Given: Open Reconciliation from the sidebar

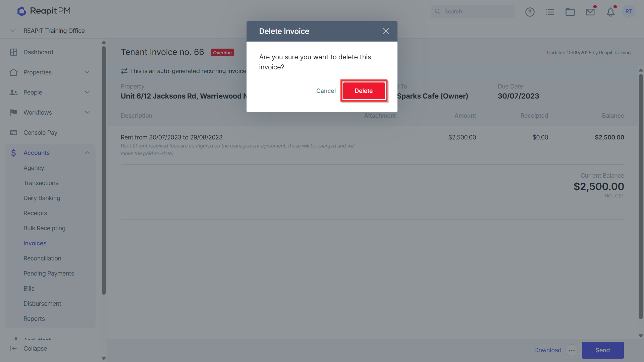Looking at the screenshot, I should [42, 258].
